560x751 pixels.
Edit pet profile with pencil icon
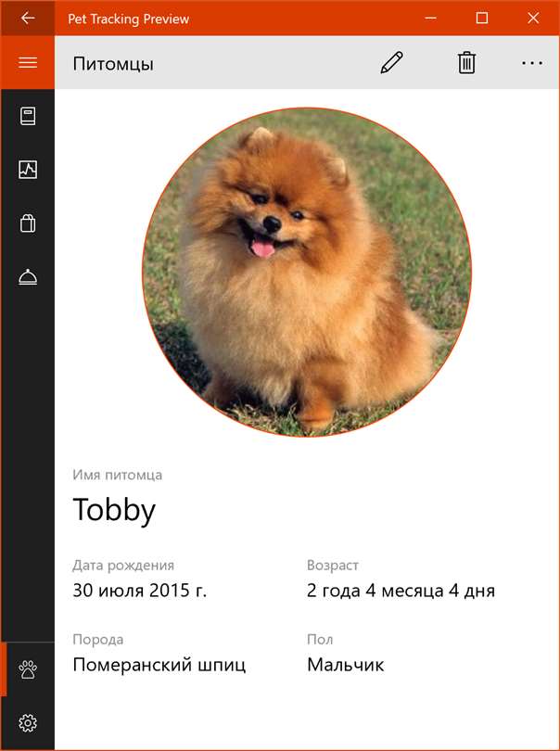(x=391, y=63)
